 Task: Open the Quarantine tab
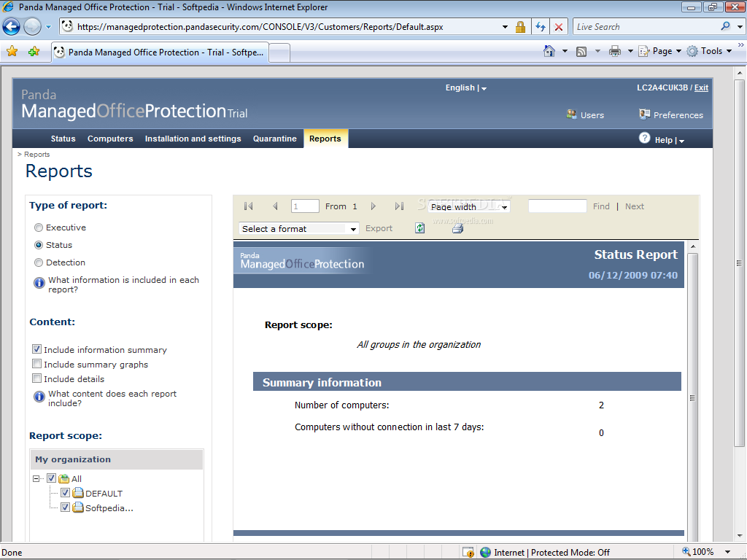tap(274, 139)
